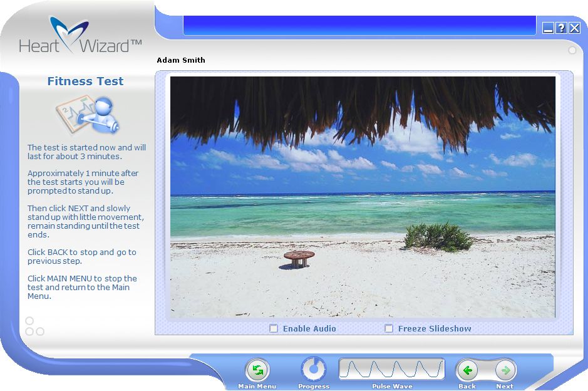The width and height of the screenshot is (588, 391).
Task: Enable the Enable Audio checkbox
Action: [x=274, y=328]
